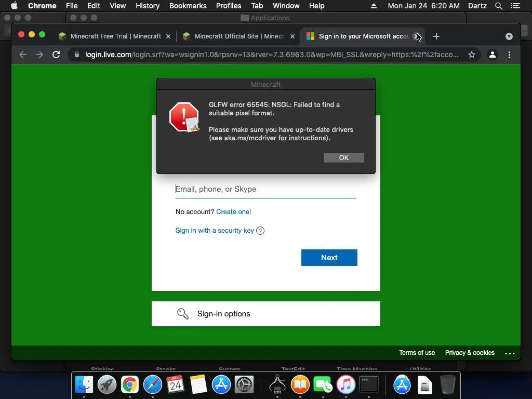Go forward in Chrome history

[39, 55]
